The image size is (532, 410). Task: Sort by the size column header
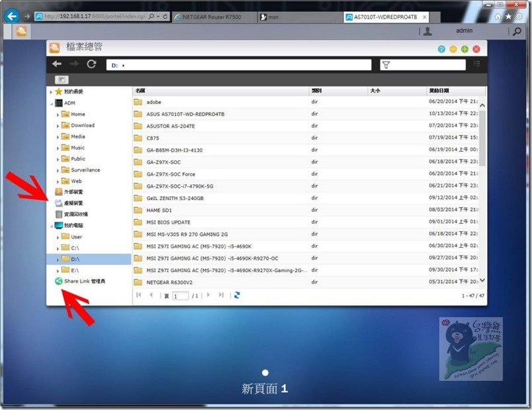397,91
